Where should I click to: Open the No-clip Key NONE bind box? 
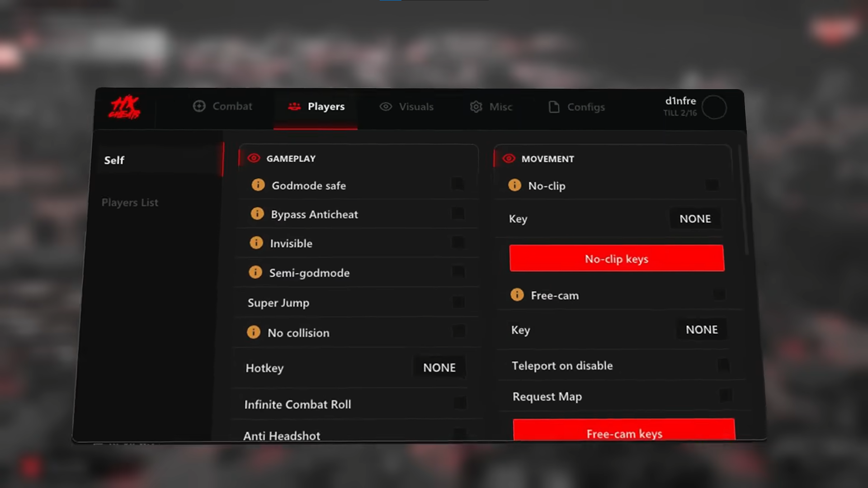[695, 219]
